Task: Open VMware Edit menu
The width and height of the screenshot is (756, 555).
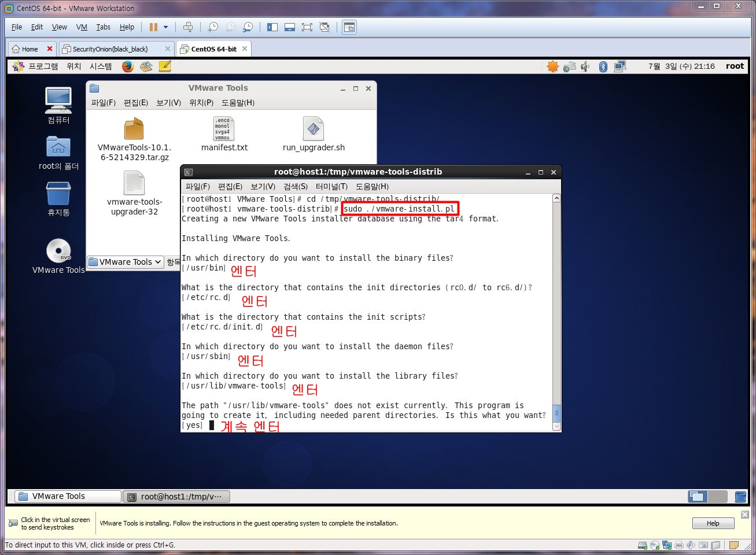Action: pos(37,27)
